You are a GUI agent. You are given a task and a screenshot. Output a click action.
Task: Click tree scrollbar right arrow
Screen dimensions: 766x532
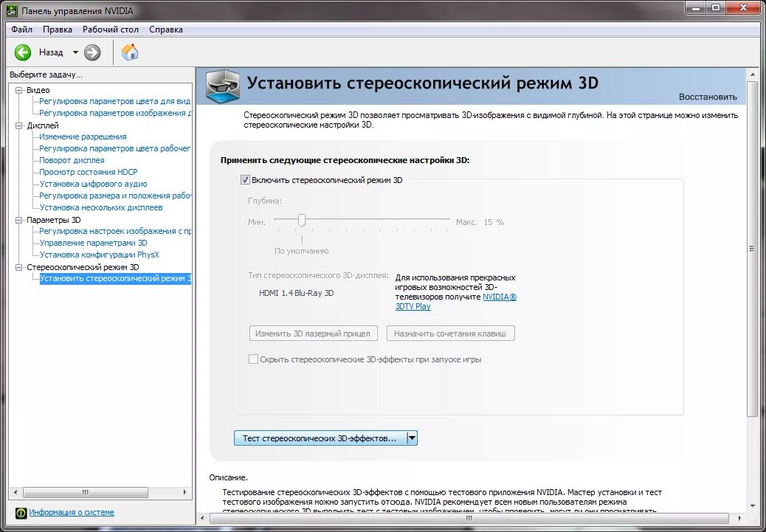(185, 492)
